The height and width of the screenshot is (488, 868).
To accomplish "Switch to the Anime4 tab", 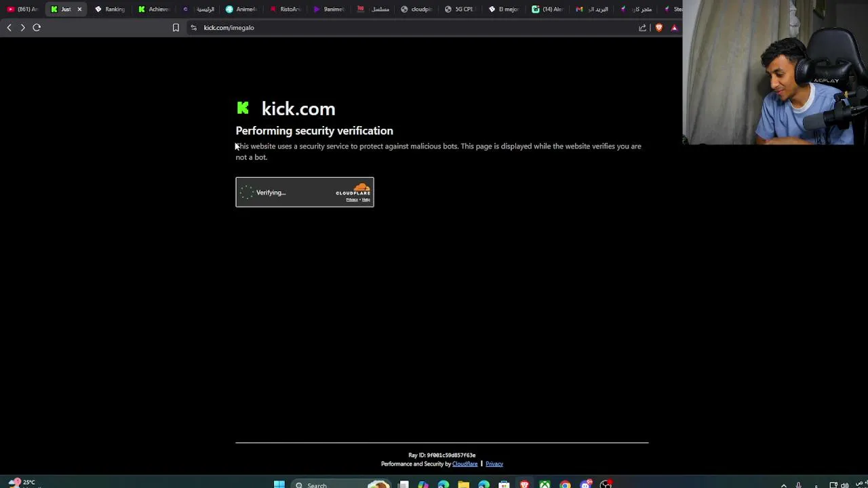I will [x=241, y=9].
